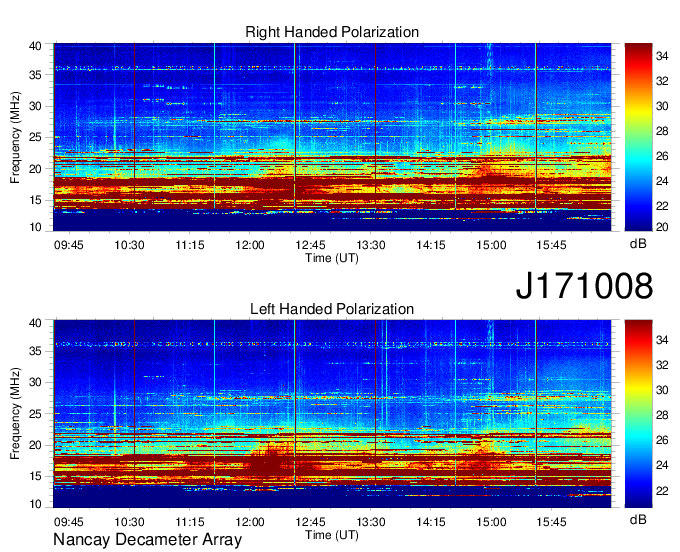Click the 'Time (UT)' label under Right Handed plot
The width and height of the screenshot is (680, 552).
tap(332, 258)
